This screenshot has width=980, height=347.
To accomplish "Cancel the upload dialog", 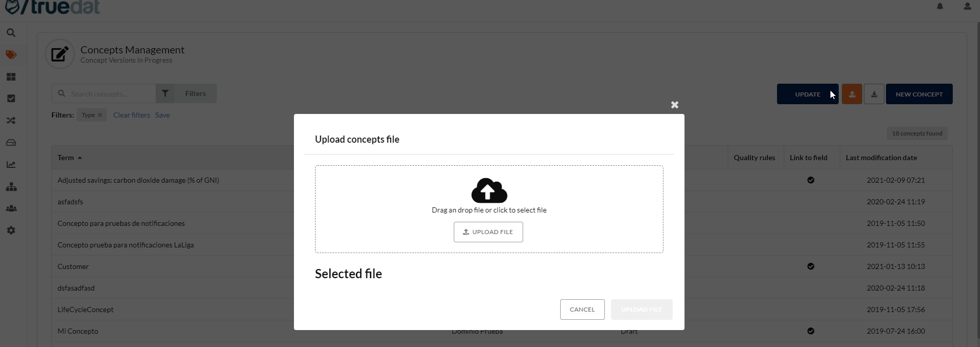I will (582, 310).
